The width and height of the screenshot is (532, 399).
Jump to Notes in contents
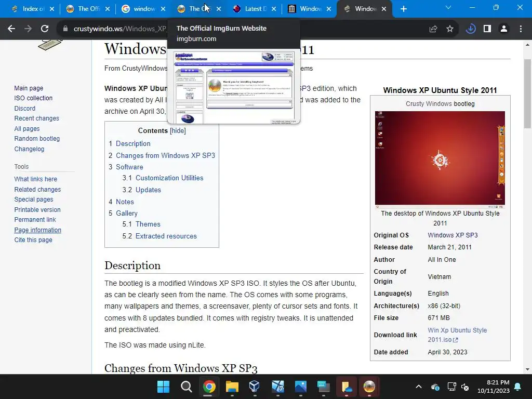125,202
